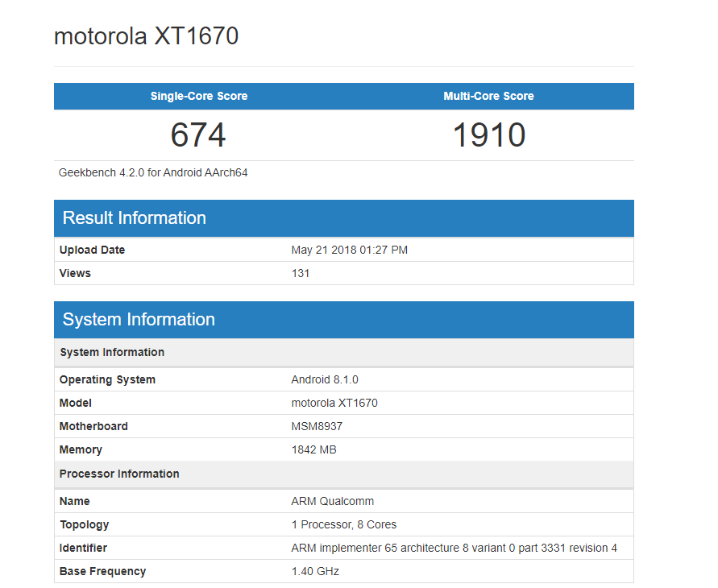The width and height of the screenshot is (718, 588).
Task: Click the "ARM Qualcomm" value
Action: tap(333, 501)
